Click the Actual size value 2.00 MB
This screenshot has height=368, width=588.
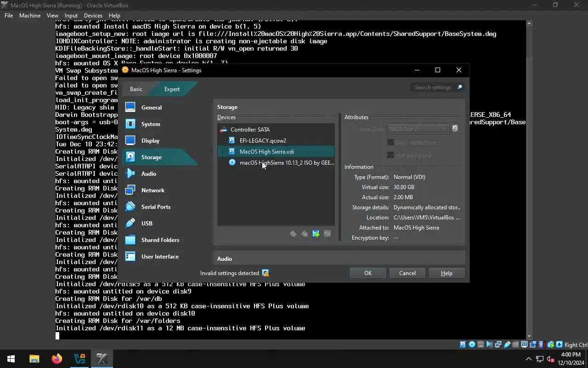[403, 197]
